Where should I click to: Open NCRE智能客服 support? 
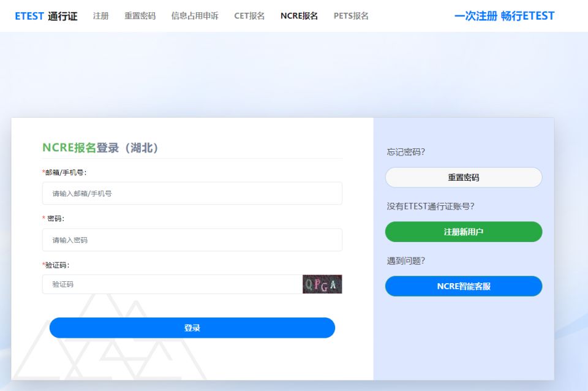coord(464,286)
